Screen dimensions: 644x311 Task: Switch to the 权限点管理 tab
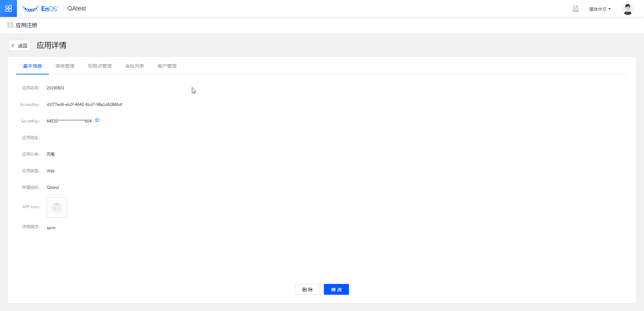100,66
